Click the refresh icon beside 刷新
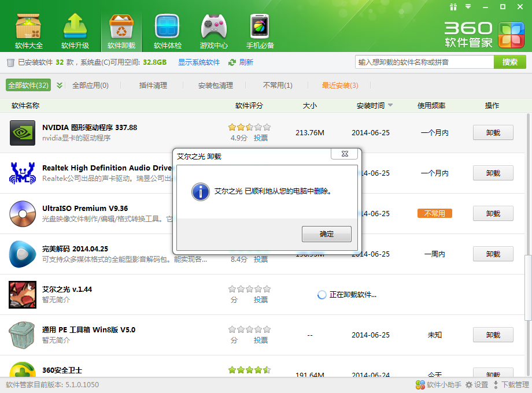Viewport: 532px width, 393px height. [232, 62]
